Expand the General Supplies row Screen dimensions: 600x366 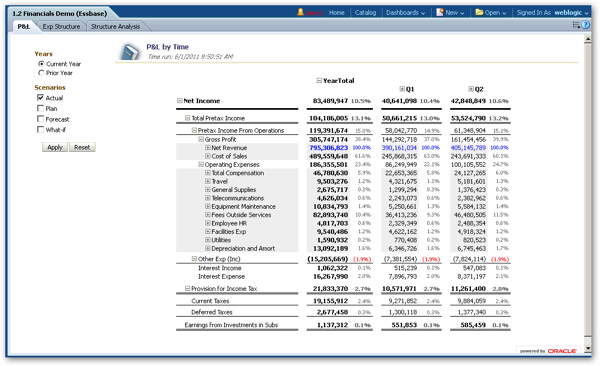tap(207, 190)
